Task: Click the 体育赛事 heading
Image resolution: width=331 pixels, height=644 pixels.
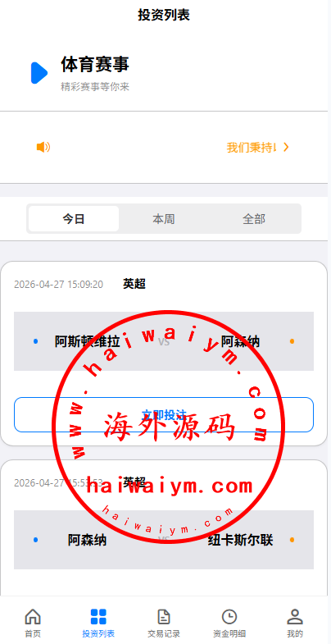Action: point(95,65)
